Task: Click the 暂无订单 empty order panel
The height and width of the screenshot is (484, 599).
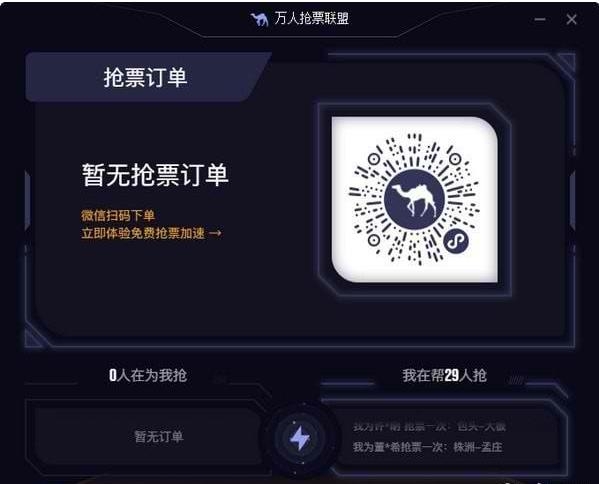Action: (147, 436)
